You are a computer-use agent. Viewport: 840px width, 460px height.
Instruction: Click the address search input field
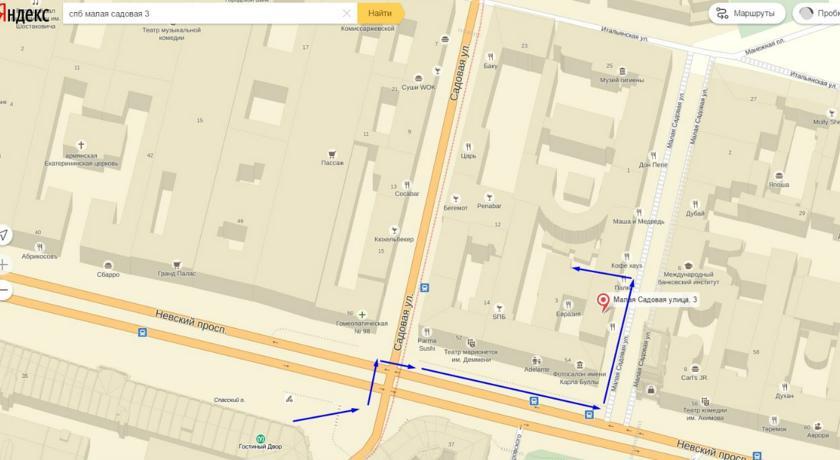point(203,13)
